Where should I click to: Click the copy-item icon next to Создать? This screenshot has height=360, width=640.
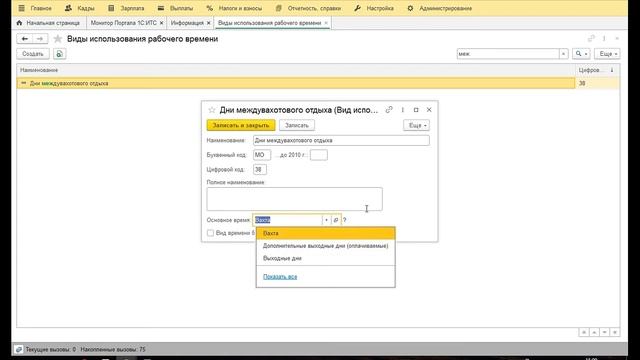point(60,54)
